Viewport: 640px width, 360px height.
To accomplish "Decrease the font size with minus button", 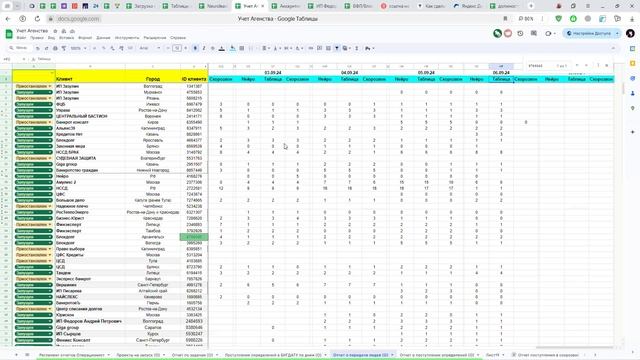I will pos(168,48).
